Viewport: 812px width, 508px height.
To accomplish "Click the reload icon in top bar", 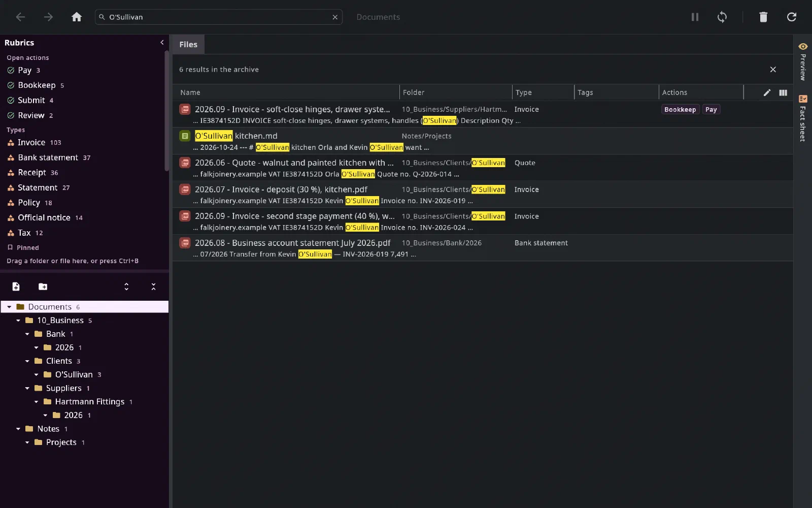I will (x=792, y=17).
